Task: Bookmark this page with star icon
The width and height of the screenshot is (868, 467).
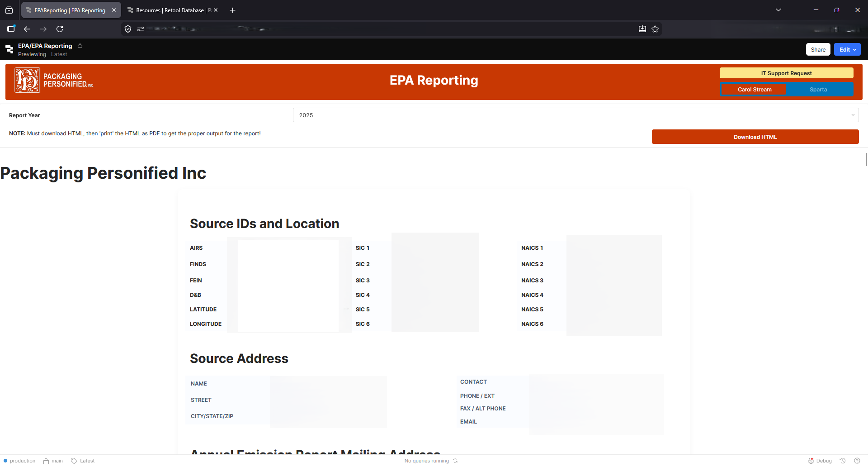Action: 655,29
